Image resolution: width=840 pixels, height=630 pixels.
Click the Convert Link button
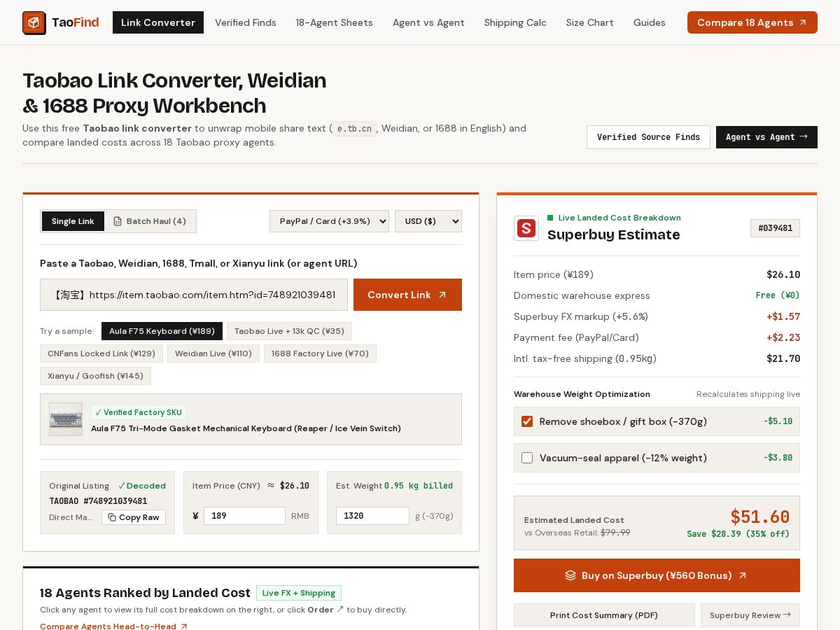(407, 295)
